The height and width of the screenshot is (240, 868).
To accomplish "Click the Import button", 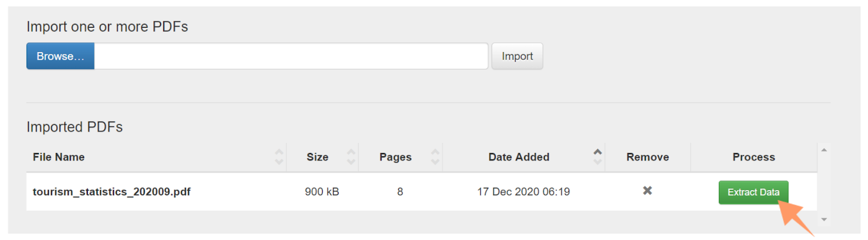I will [517, 56].
